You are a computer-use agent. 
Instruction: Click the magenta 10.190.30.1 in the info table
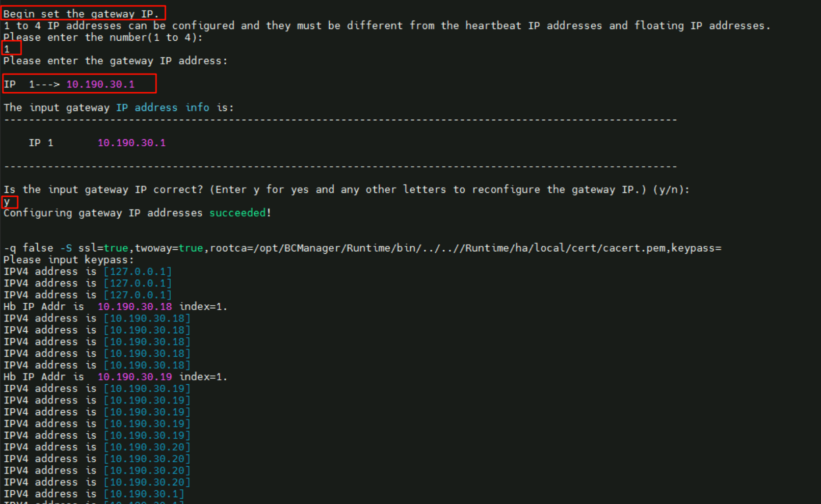pos(132,143)
